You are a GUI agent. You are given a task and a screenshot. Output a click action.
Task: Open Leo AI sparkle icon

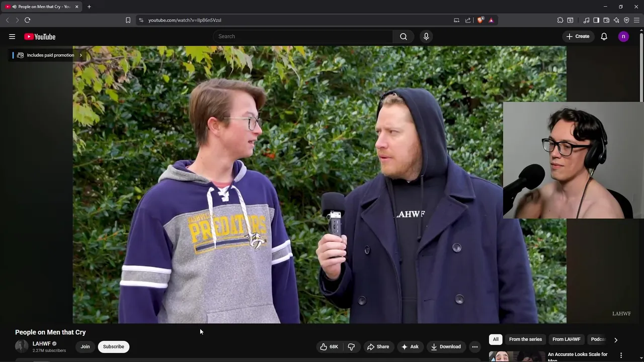[x=616, y=20]
